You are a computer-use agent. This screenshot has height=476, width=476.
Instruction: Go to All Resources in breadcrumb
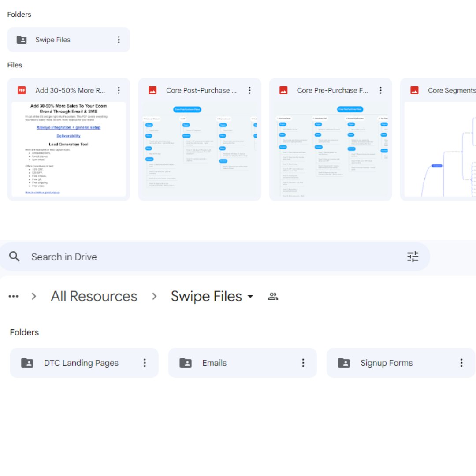(94, 296)
